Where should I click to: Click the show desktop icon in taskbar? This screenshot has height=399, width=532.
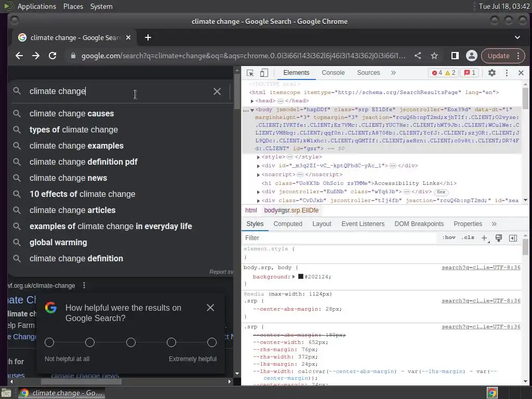point(6,393)
